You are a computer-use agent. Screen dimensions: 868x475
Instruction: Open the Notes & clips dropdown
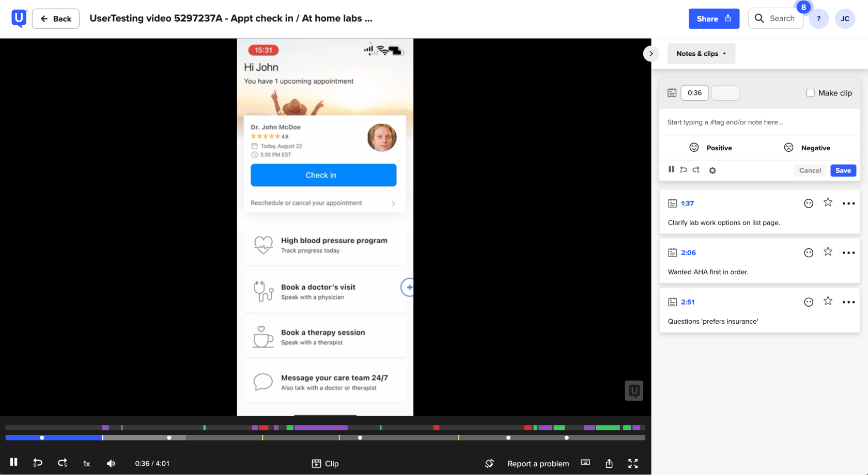click(x=701, y=54)
